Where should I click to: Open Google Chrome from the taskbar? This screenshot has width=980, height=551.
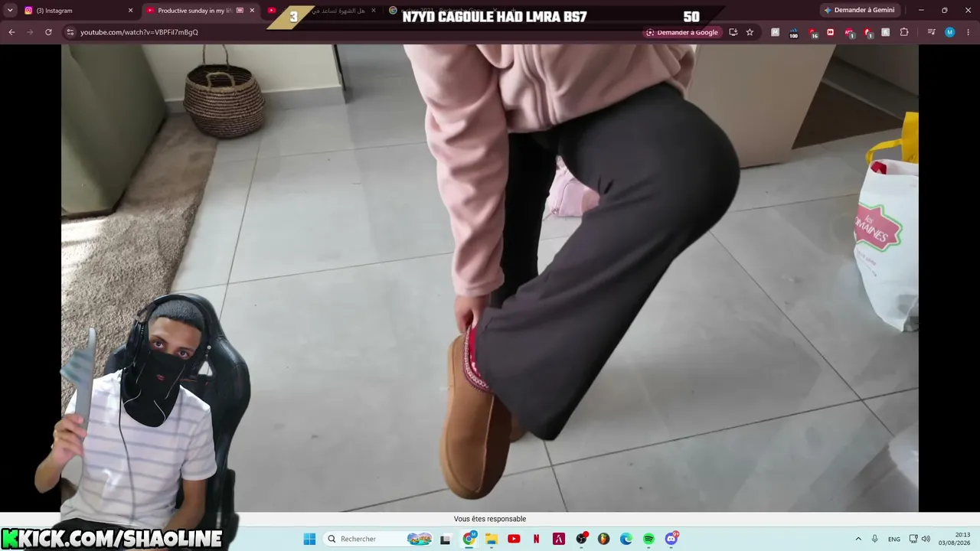click(469, 539)
